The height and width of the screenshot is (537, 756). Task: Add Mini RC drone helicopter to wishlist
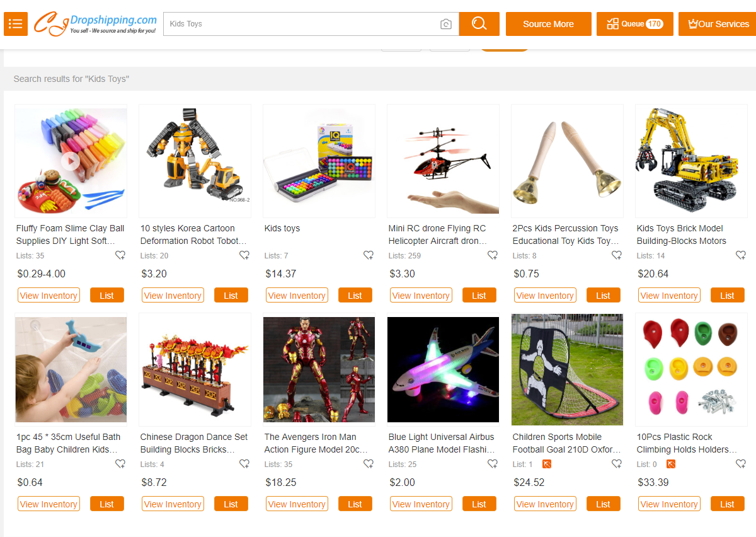(493, 255)
